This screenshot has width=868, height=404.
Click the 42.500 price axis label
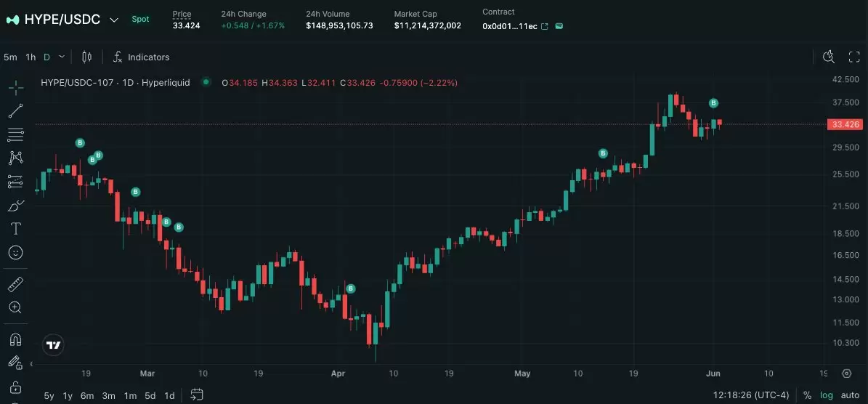tap(845, 80)
